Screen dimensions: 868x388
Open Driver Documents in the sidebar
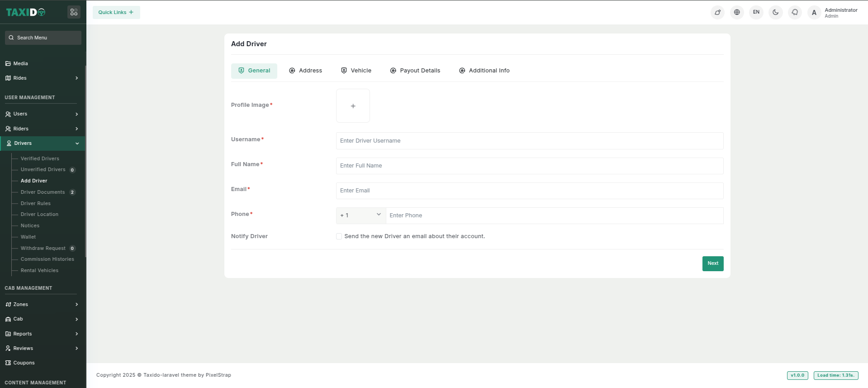click(x=43, y=192)
